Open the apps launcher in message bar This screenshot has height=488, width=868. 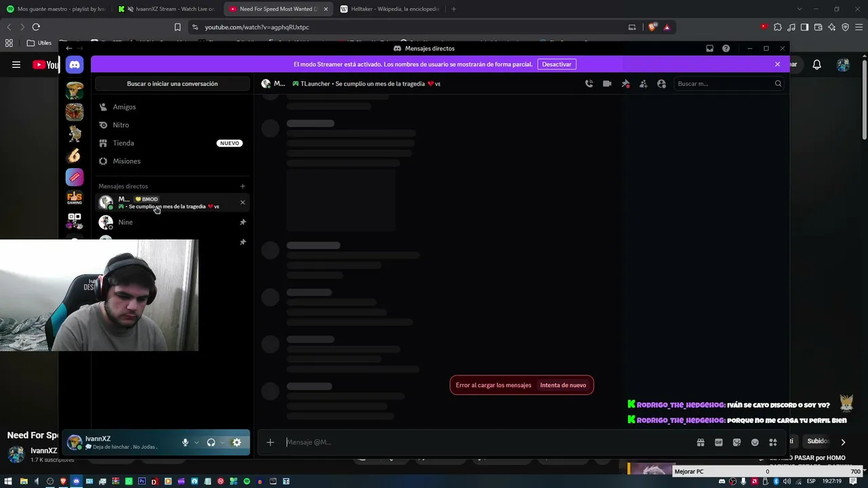(773, 443)
